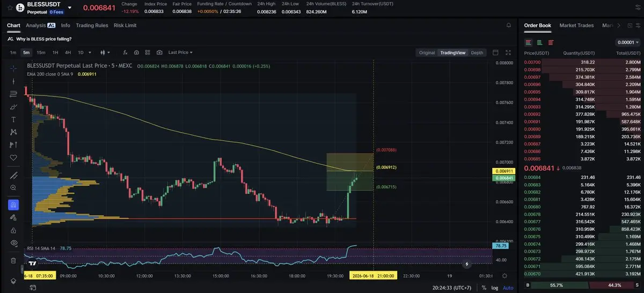This screenshot has width=644, height=293.
Task: Select the brush drawing tool
Action: [13, 107]
